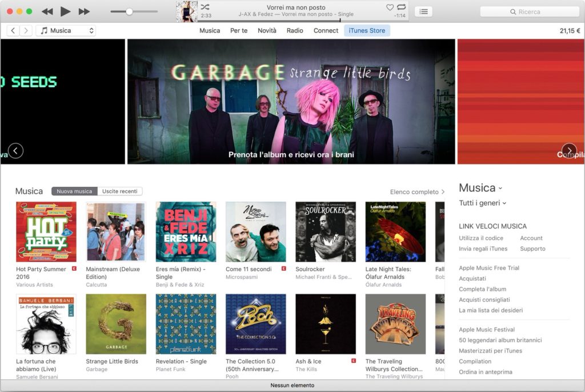Click the song progress bar
The image size is (585, 392).
point(303,21)
